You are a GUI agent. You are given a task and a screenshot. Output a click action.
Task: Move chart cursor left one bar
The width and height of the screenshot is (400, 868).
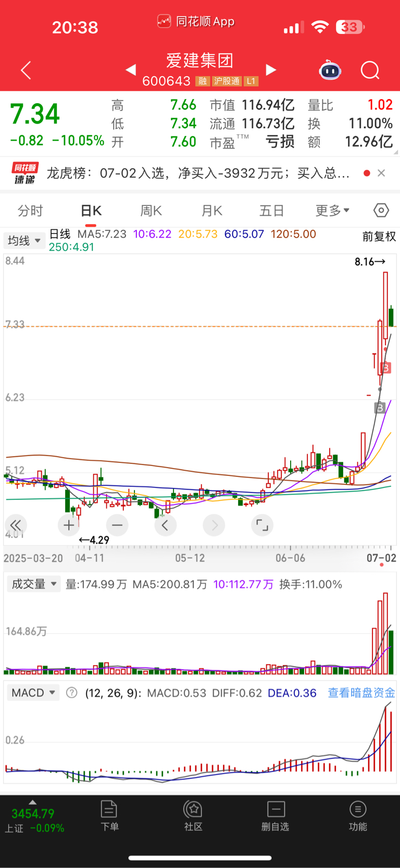click(x=165, y=525)
